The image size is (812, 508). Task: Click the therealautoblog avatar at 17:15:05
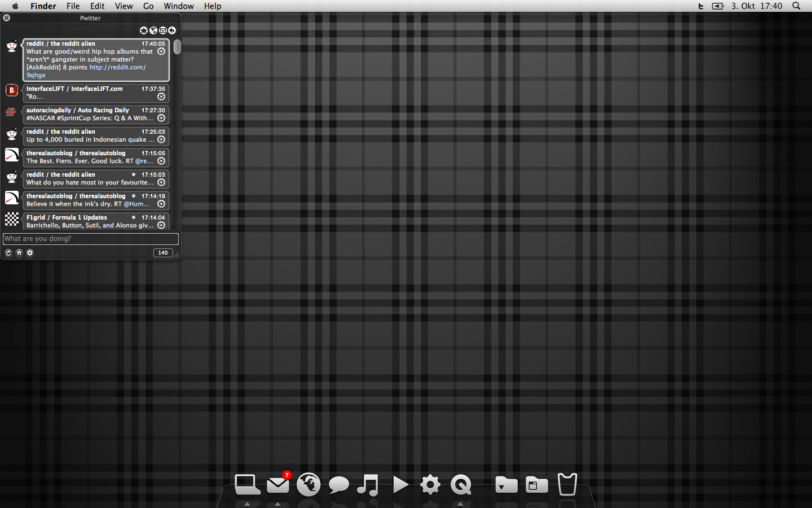click(x=12, y=155)
